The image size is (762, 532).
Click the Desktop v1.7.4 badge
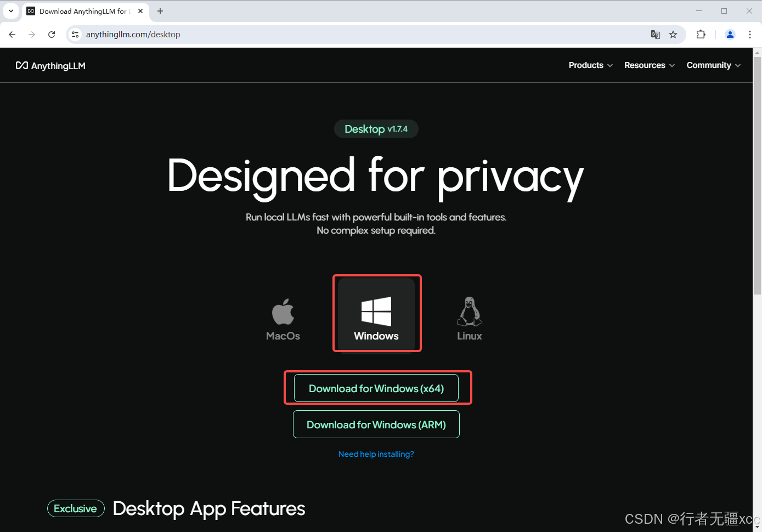point(376,129)
